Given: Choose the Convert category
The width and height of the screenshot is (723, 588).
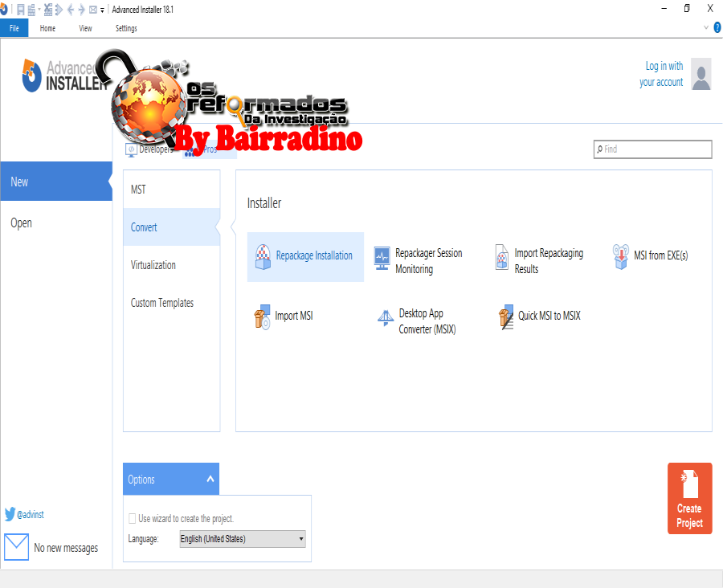Looking at the screenshot, I should pos(172,227).
